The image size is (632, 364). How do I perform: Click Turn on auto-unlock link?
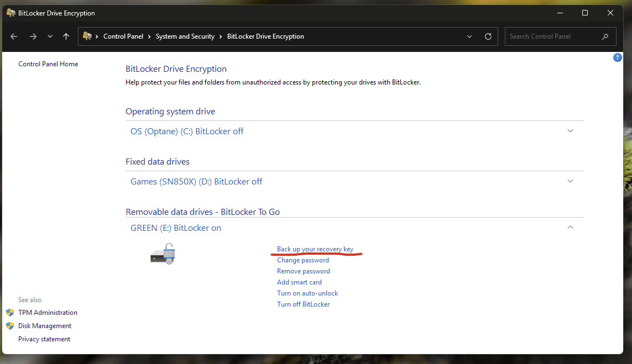click(307, 293)
